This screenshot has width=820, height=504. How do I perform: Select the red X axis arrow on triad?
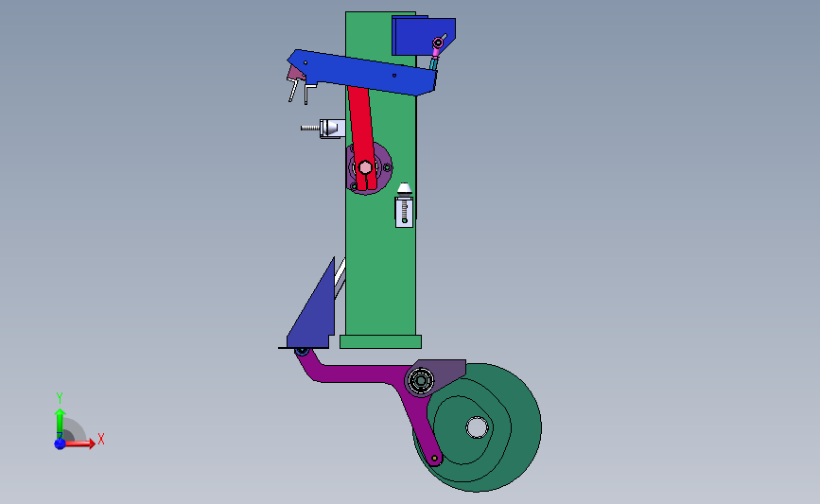click(79, 443)
